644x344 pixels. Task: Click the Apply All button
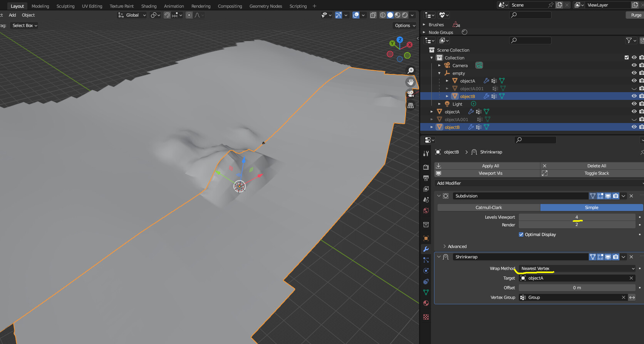click(x=487, y=166)
